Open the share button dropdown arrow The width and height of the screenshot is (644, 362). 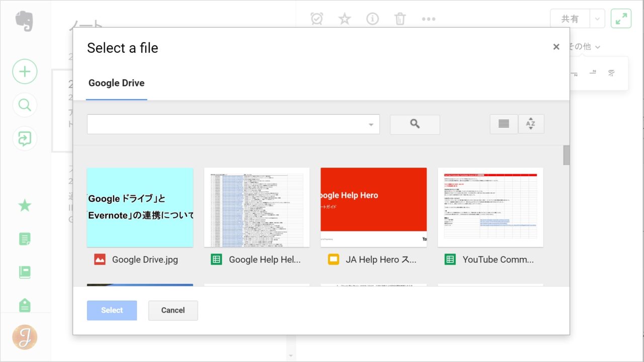pos(597,19)
